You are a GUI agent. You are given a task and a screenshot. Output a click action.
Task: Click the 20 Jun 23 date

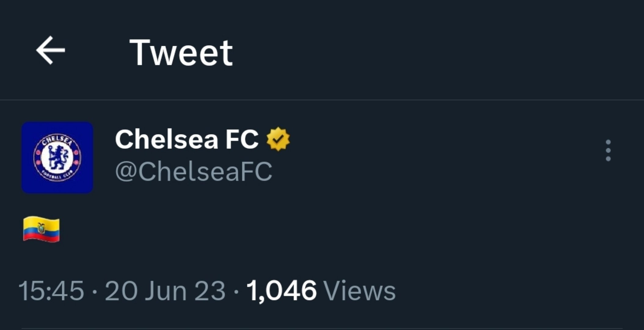[x=165, y=291]
